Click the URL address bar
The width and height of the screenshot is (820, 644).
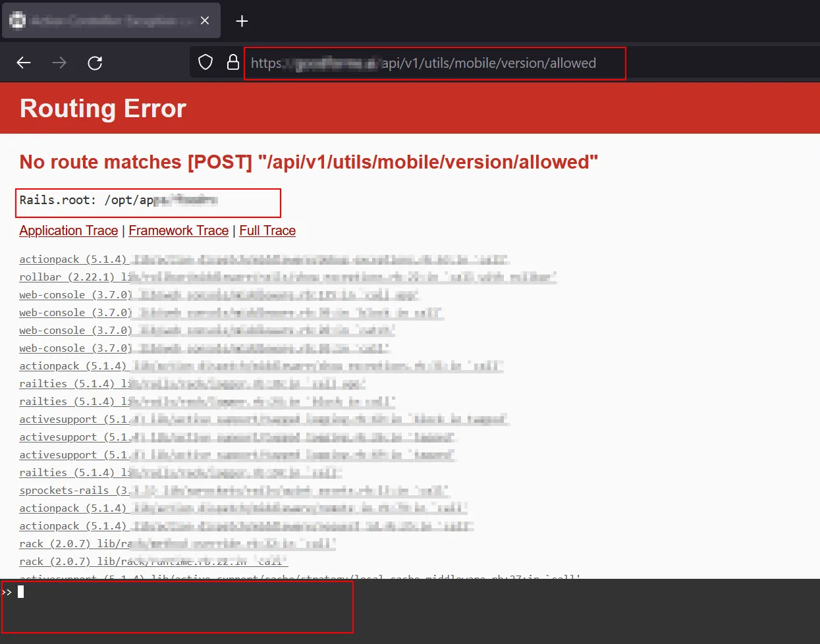(x=435, y=63)
